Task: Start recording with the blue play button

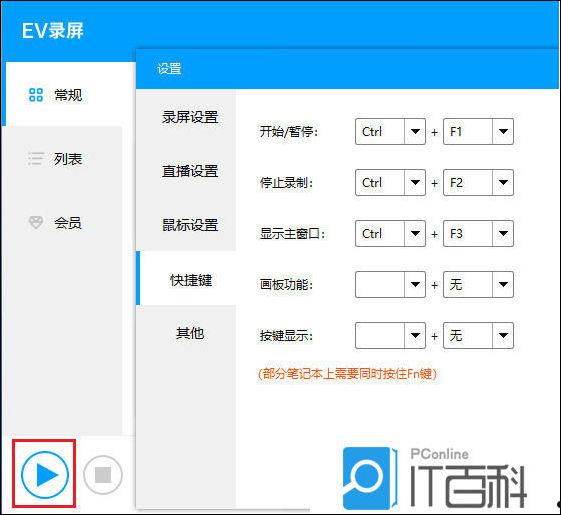Action: 45,475
